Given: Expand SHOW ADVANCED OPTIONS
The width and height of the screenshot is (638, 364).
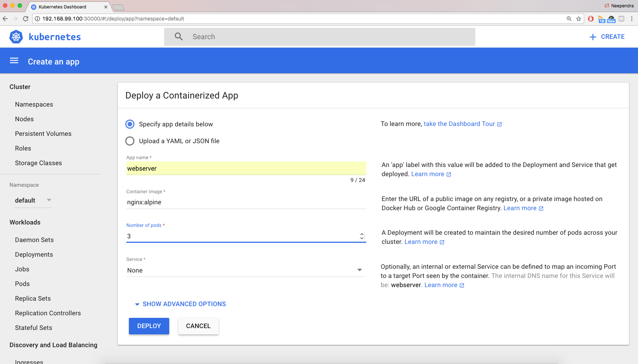Looking at the screenshot, I should 180,304.
